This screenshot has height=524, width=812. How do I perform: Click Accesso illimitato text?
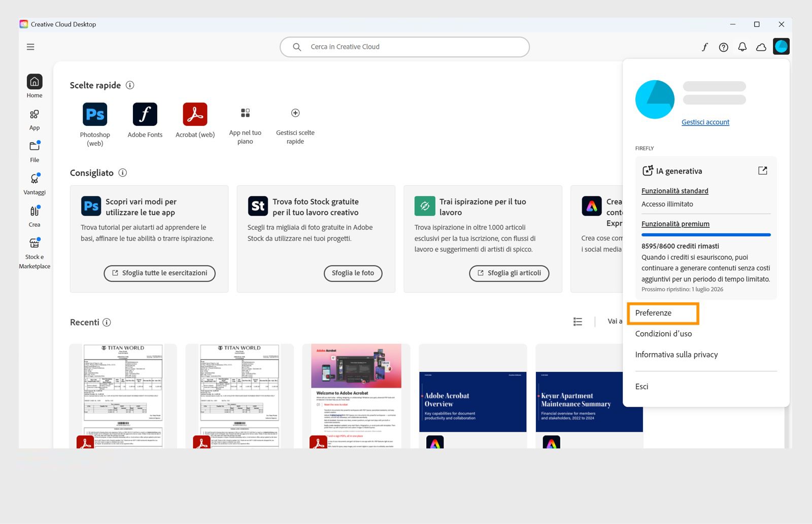point(667,204)
